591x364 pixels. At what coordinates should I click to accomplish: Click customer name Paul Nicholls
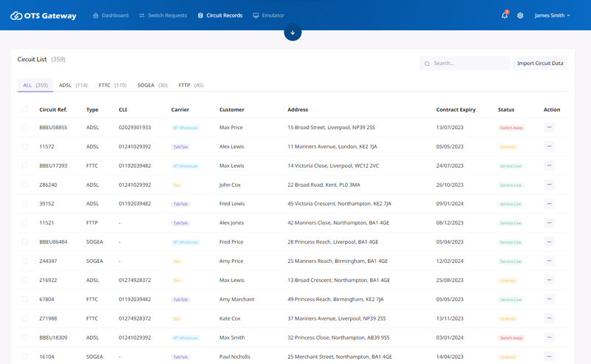click(x=235, y=357)
